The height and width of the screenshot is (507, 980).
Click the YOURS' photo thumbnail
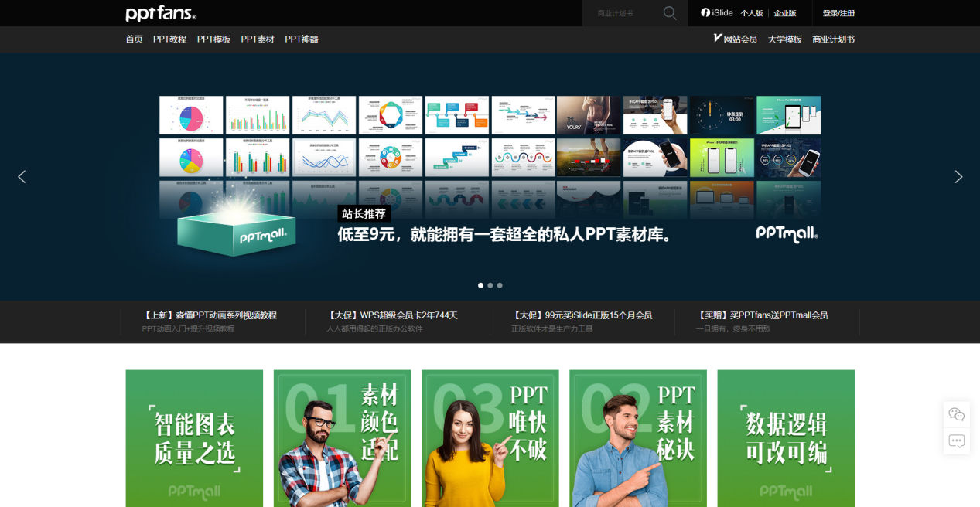[589, 115]
